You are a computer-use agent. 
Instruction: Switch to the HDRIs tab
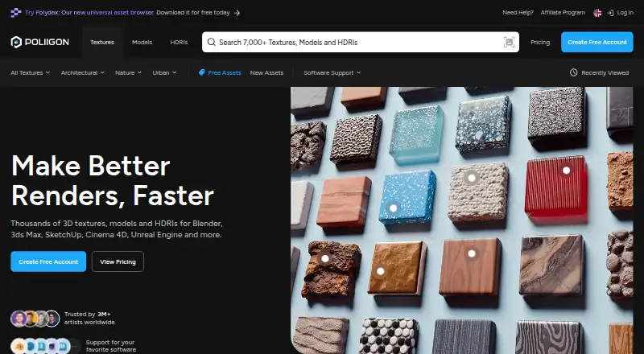[179, 42]
